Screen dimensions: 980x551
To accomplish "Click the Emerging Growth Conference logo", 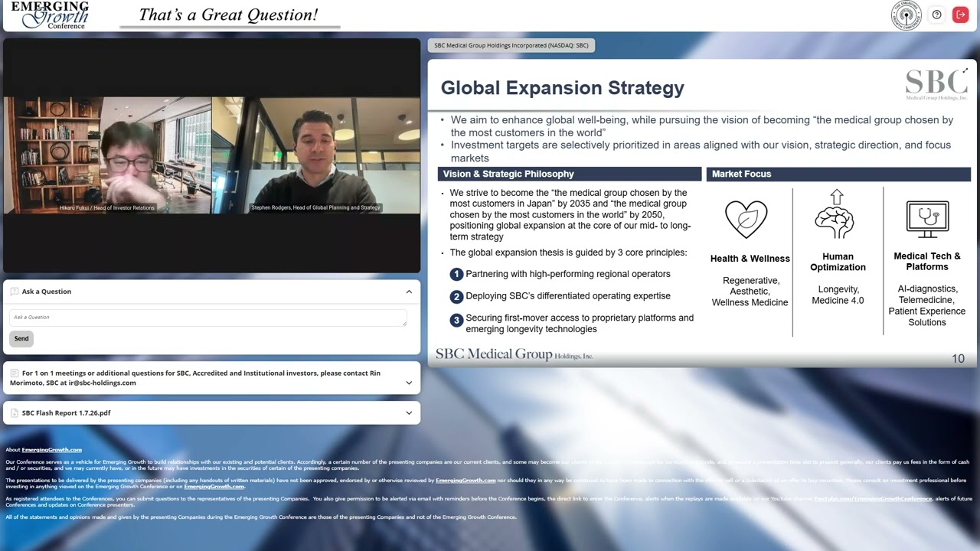I will [51, 15].
